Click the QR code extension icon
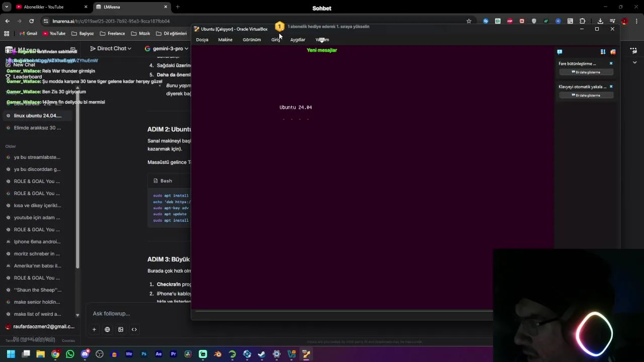The image size is (644, 362). click(x=570, y=21)
